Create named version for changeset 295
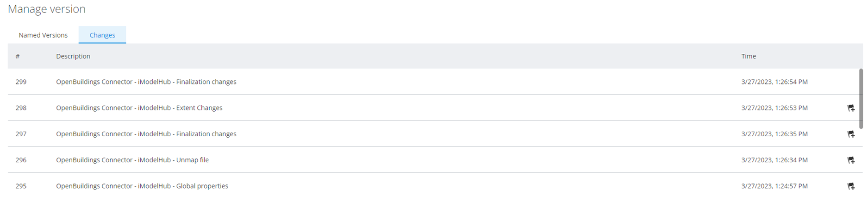Viewport: 868px width, 197px height. pyautogui.click(x=850, y=186)
